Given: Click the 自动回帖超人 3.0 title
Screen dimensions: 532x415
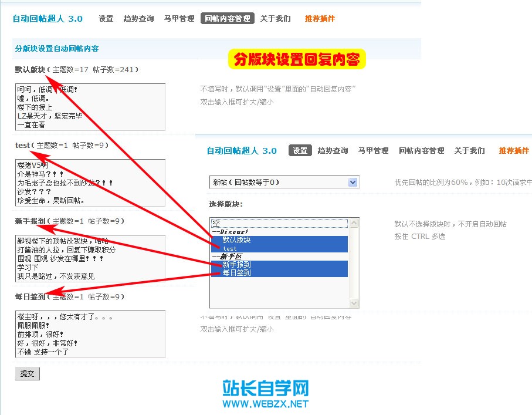Looking at the screenshot, I should [47, 18].
